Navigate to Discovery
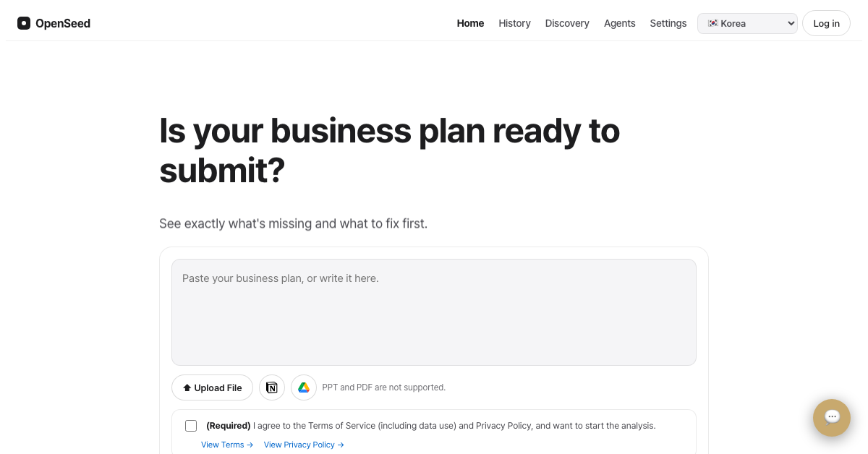The width and height of the screenshot is (868, 454). [567, 23]
